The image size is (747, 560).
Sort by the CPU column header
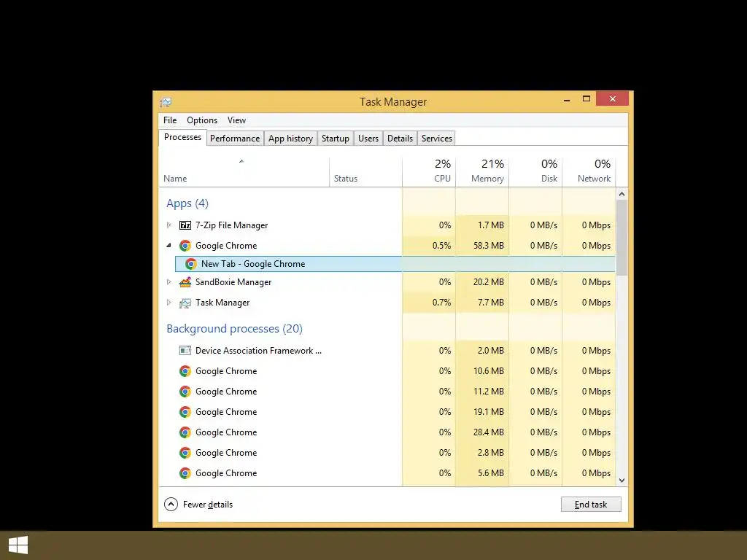(x=429, y=172)
